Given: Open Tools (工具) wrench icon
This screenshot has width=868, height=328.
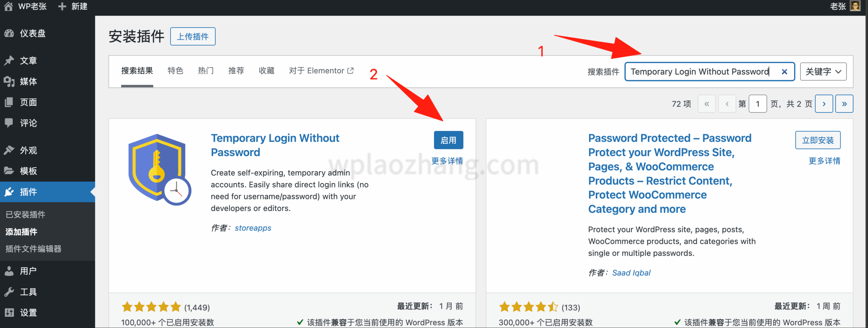Looking at the screenshot, I should click(9, 292).
